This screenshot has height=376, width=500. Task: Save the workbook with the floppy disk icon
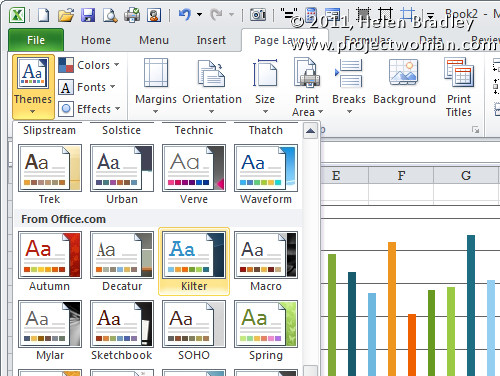pyautogui.click(x=88, y=15)
